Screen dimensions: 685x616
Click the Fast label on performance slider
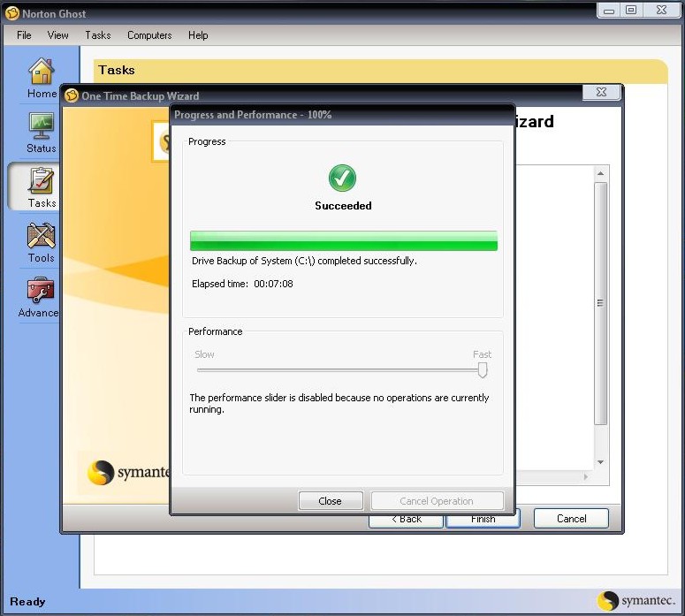pos(482,354)
